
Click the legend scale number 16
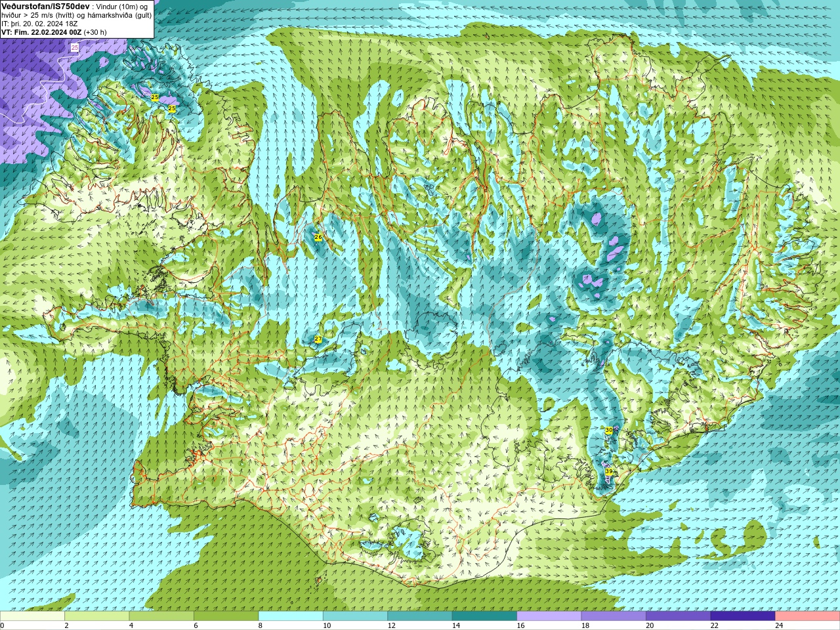click(x=520, y=625)
